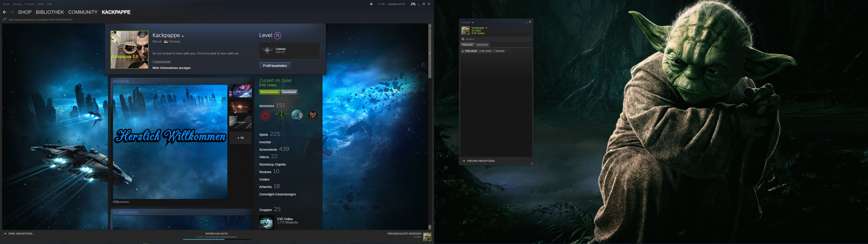Open the Guides link
The width and height of the screenshot is (868, 244).
264,179
